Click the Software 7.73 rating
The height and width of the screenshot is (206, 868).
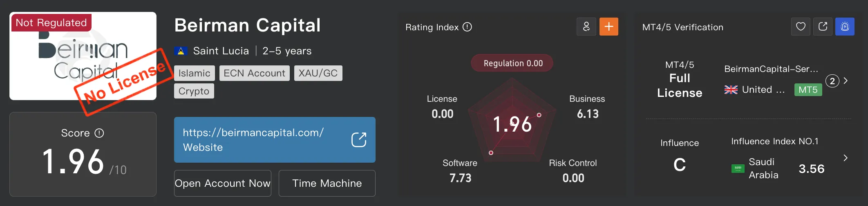coord(460,171)
